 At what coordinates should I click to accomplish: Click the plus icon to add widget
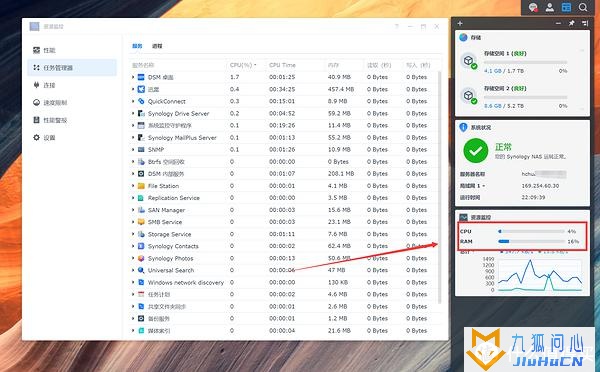pos(460,23)
